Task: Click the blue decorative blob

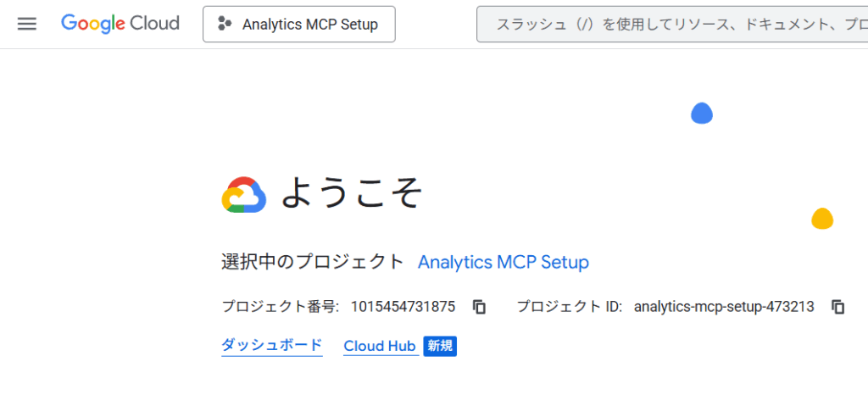Action: [702, 113]
